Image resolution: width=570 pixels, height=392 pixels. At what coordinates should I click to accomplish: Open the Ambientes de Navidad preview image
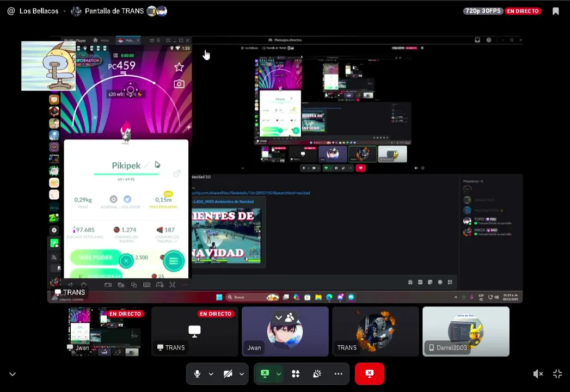click(226, 236)
